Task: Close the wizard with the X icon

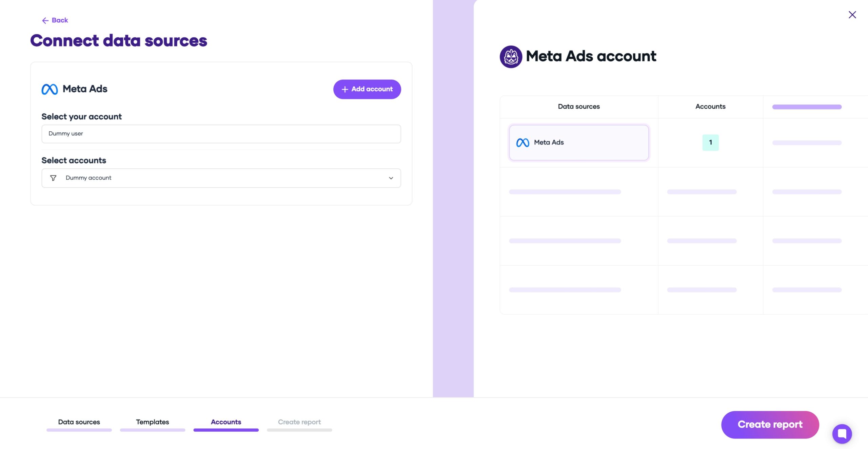Action: [852, 15]
